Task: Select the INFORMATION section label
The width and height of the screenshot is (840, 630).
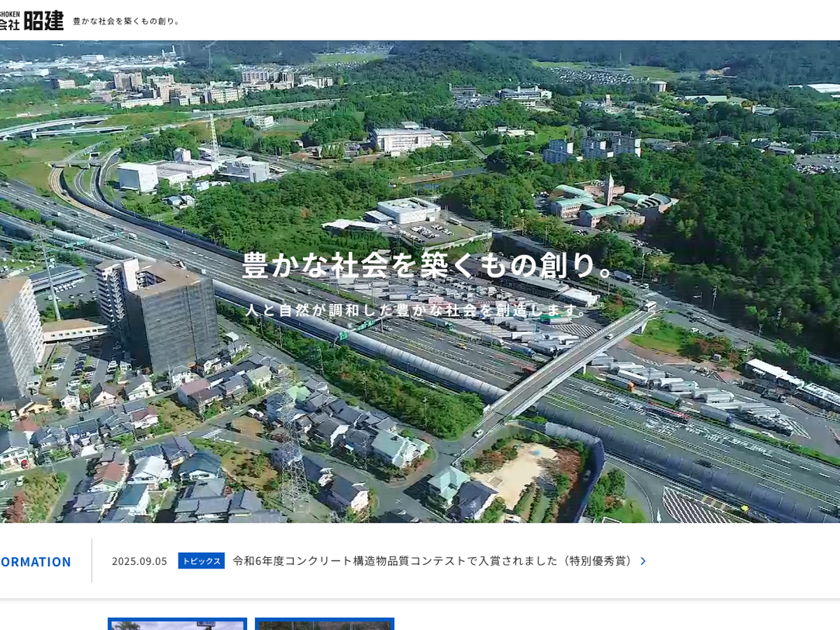Action: point(35,561)
